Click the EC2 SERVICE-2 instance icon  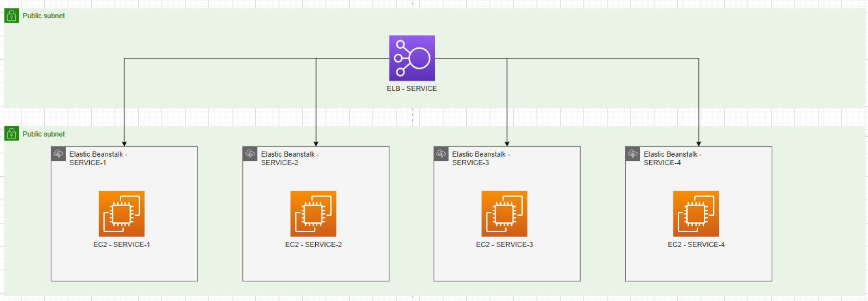pyautogui.click(x=313, y=213)
